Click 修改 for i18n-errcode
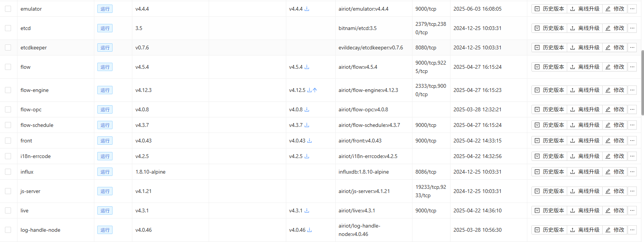 click(615, 156)
